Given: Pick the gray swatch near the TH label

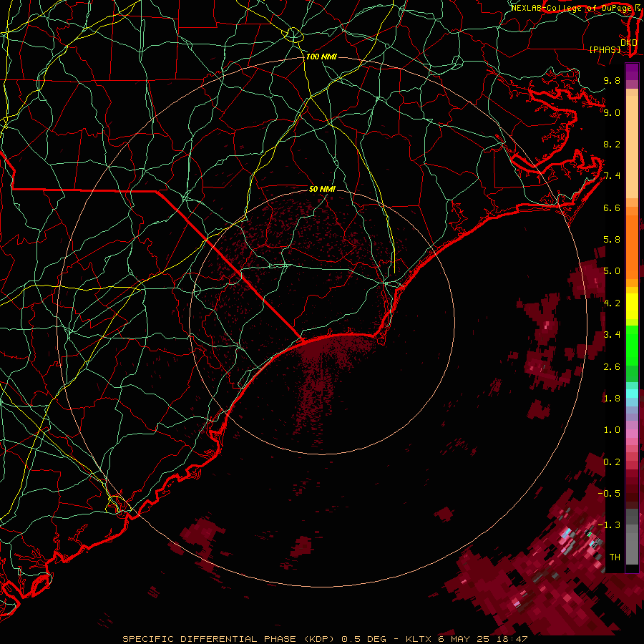Looking at the screenshot, I should (x=632, y=548).
